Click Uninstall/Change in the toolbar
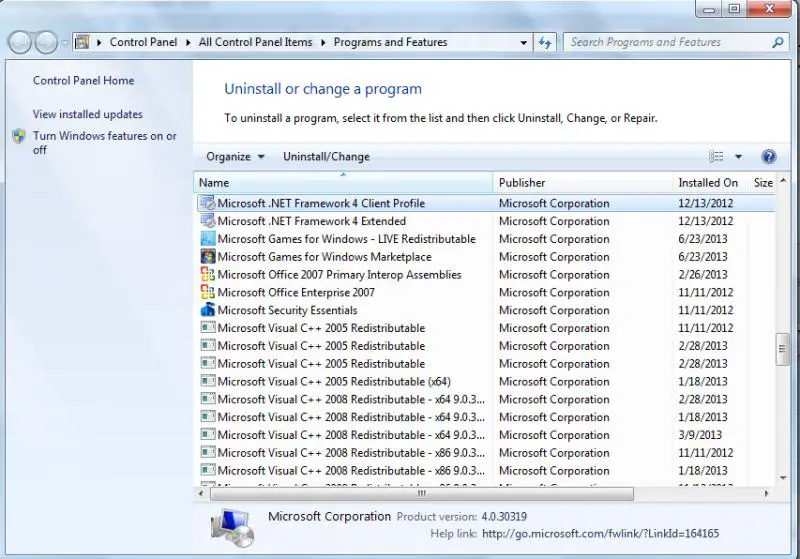 click(327, 157)
